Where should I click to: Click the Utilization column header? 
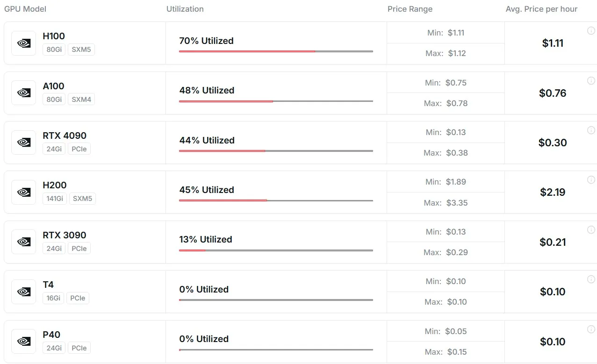185,9
